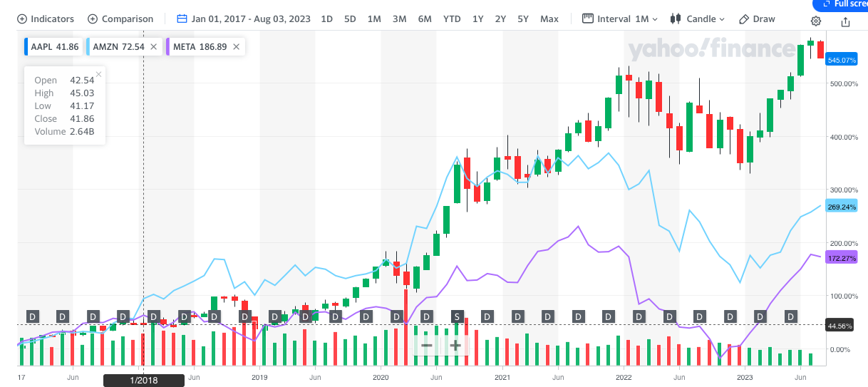Click the 2020 x-axis label
868x387 pixels.
381,376
